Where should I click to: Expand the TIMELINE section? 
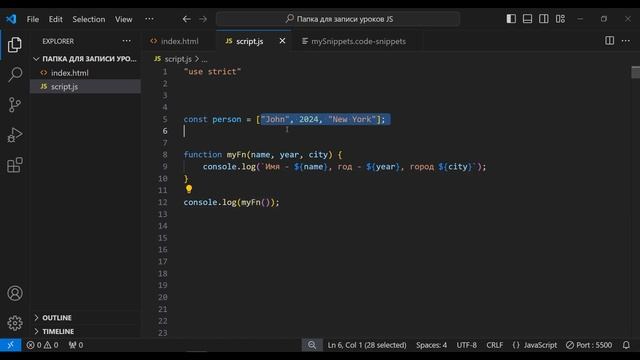click(85, 331)
